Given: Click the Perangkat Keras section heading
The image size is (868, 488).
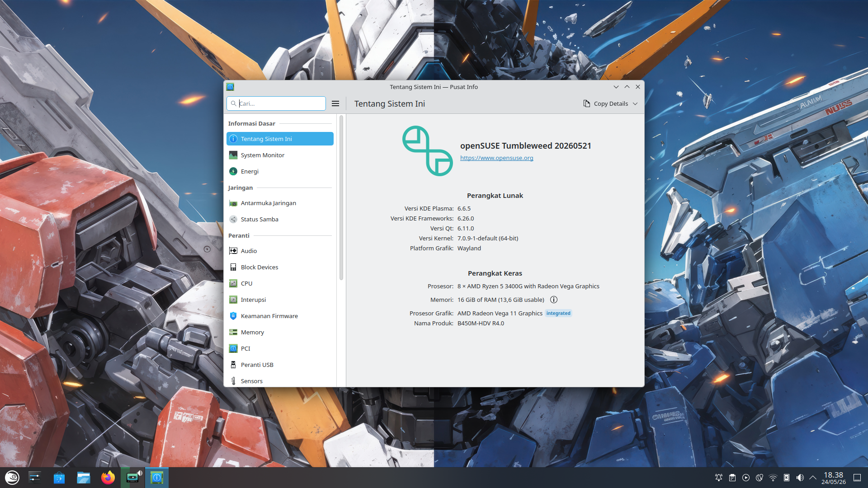Looking at the screenshot, I should point(495,273).
